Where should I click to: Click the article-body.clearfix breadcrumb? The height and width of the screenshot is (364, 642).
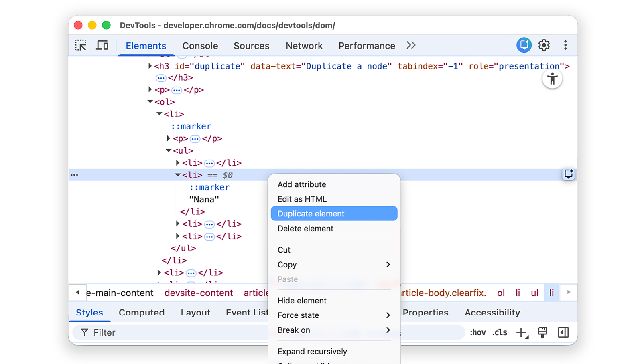(443, 293)
